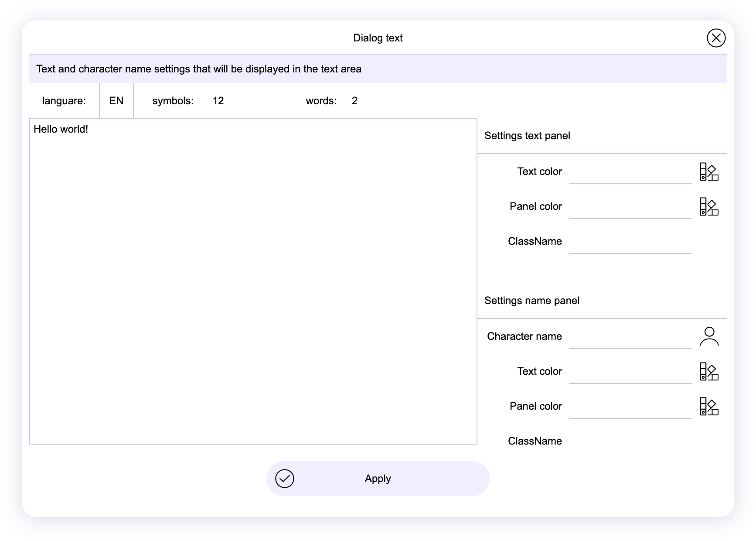
Task: Click the symbols count value 12
Action: pos(218,101)
